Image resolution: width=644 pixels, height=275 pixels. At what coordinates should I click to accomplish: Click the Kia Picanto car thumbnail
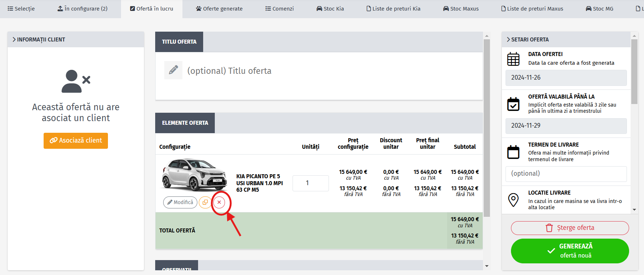click(x=195, y=175)
